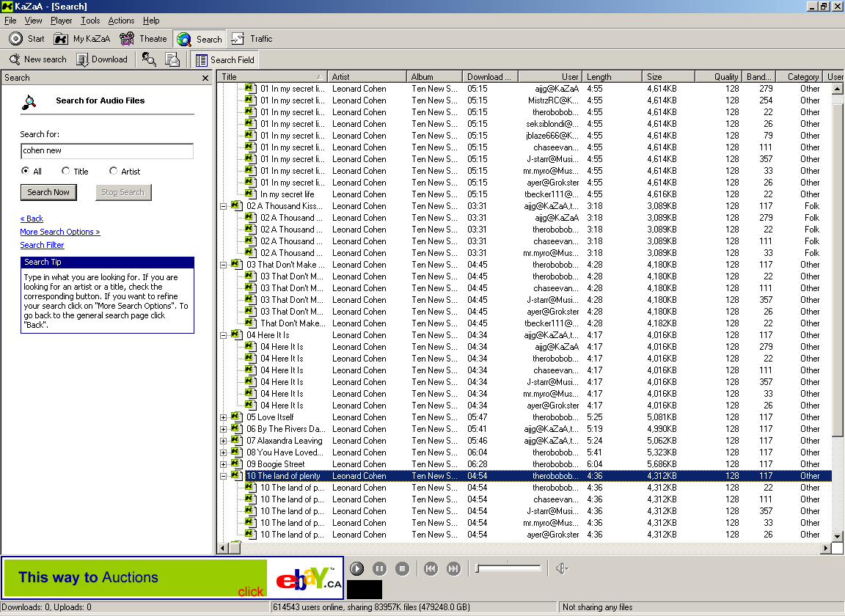Expand the '07 Alexandra Leaving' group
Screen dimensions: 845x616
point(223,441)
